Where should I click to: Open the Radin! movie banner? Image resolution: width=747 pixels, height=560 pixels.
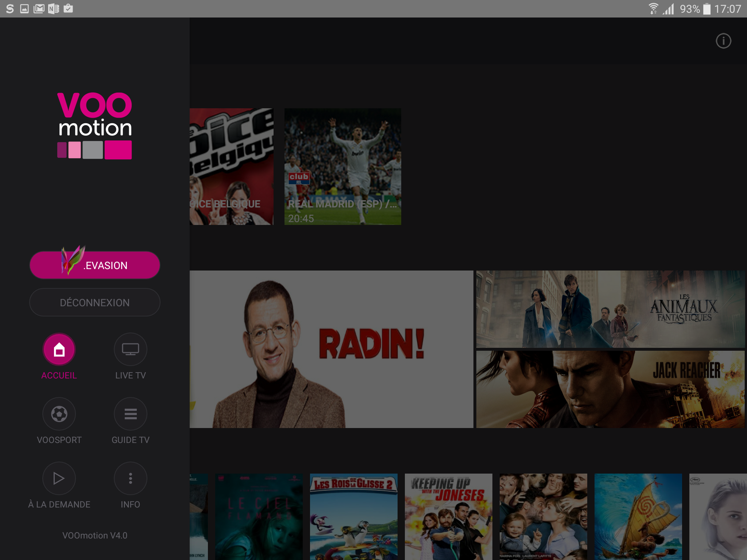[331, 349]
